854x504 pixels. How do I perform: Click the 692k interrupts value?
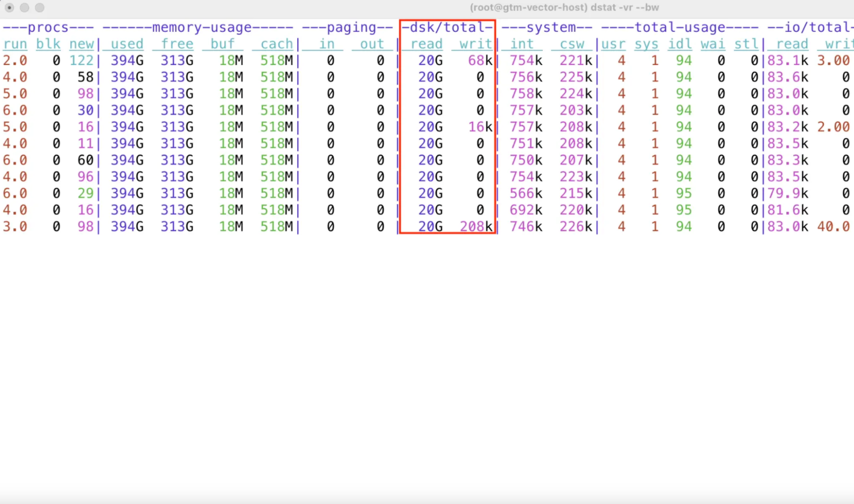[x=526, y=210]
